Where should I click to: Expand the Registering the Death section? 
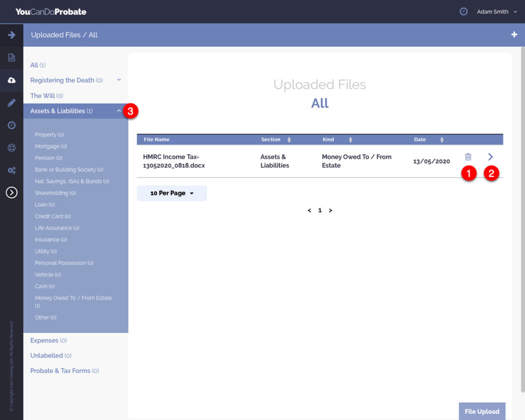coord(118,80)
